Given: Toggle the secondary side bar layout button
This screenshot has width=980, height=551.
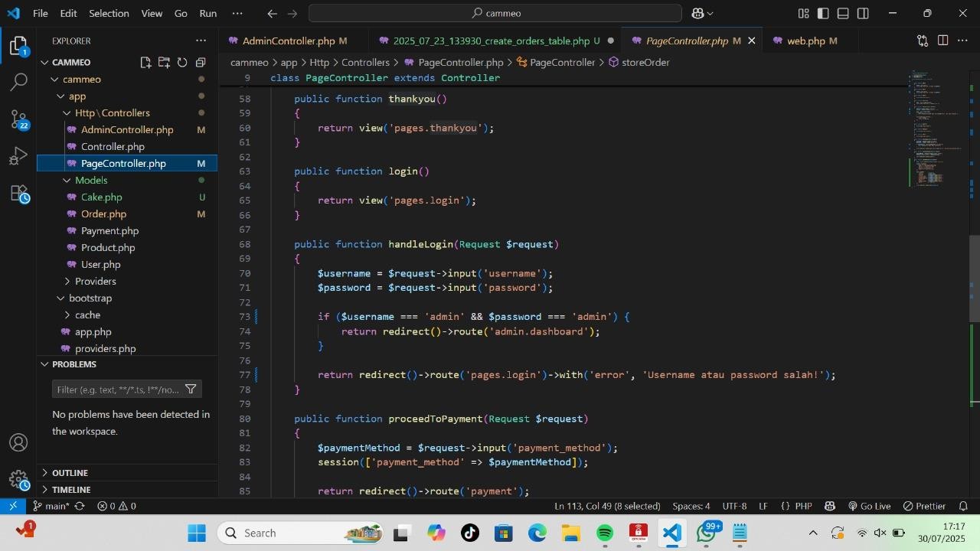Looking at the screenshot, I should coord(863,13).
